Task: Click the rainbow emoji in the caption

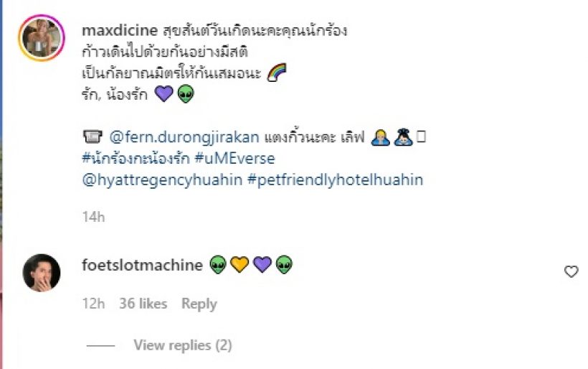Action: click(x=277, y=72)
